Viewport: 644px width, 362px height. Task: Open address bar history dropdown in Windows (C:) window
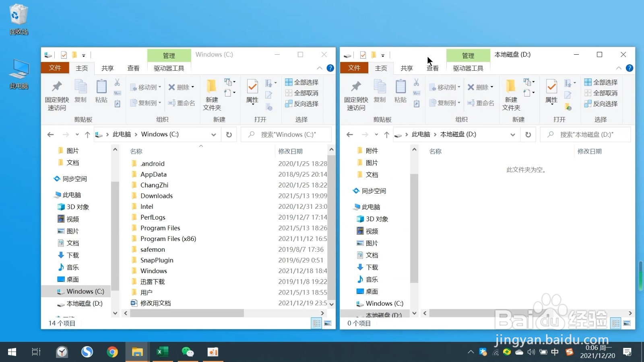[214, 134]
